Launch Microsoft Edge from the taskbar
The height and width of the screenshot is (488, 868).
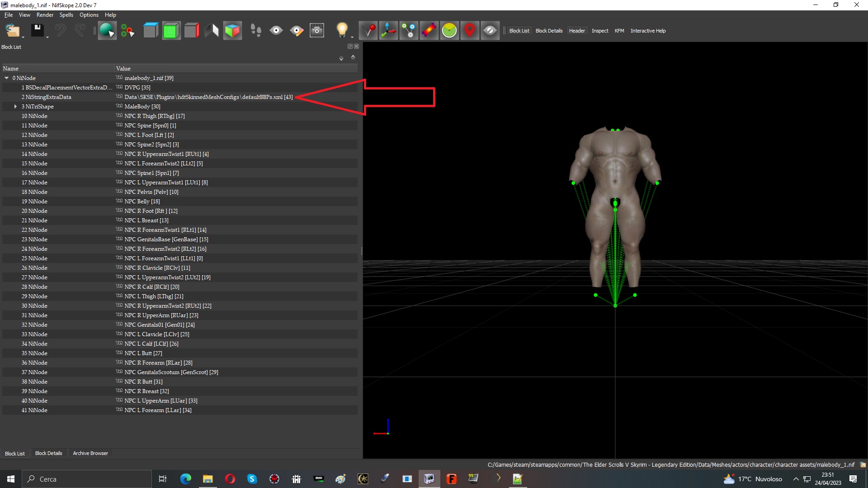tap(185, 479)
